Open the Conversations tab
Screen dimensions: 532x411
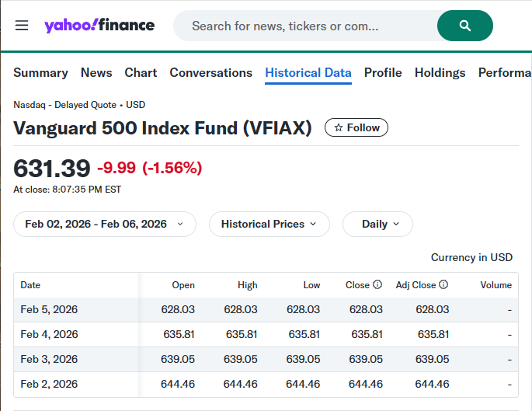pos(211,72)
